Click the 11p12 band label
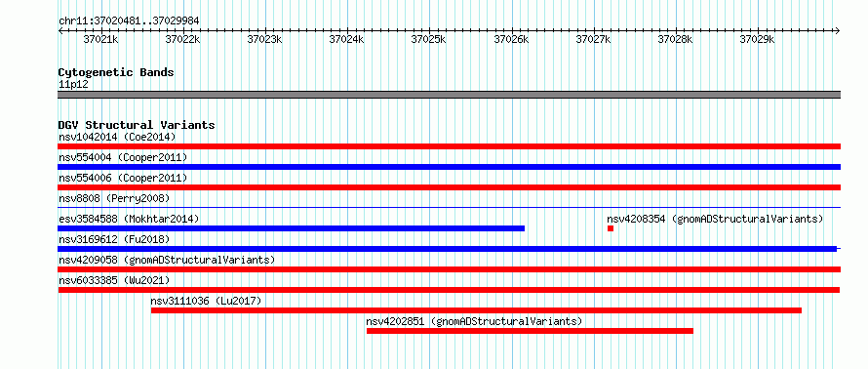The height and width of the screenshot is (369, 868). pyautogui.click(x=73, y=84)
